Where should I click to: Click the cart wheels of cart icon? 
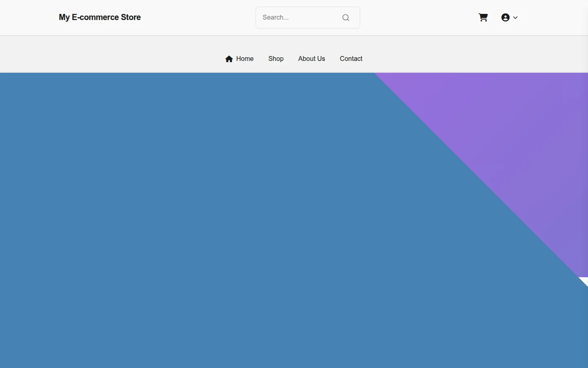point(483,20)
